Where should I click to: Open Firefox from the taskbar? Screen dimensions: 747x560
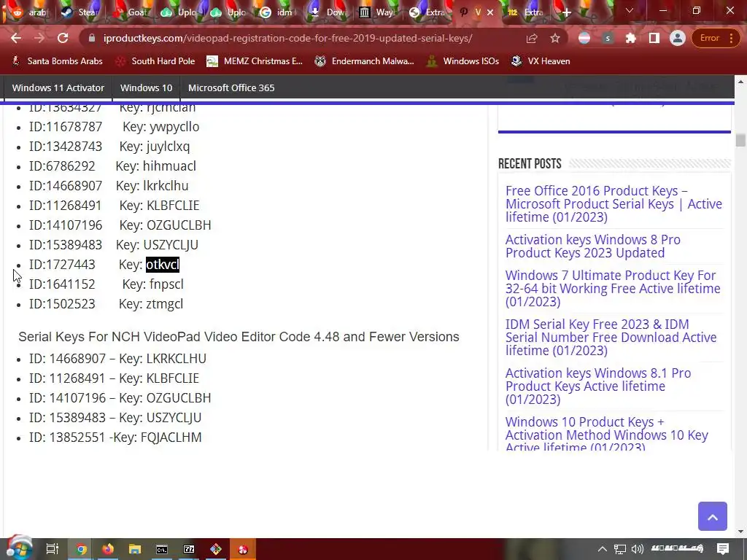tap(108, 549)
